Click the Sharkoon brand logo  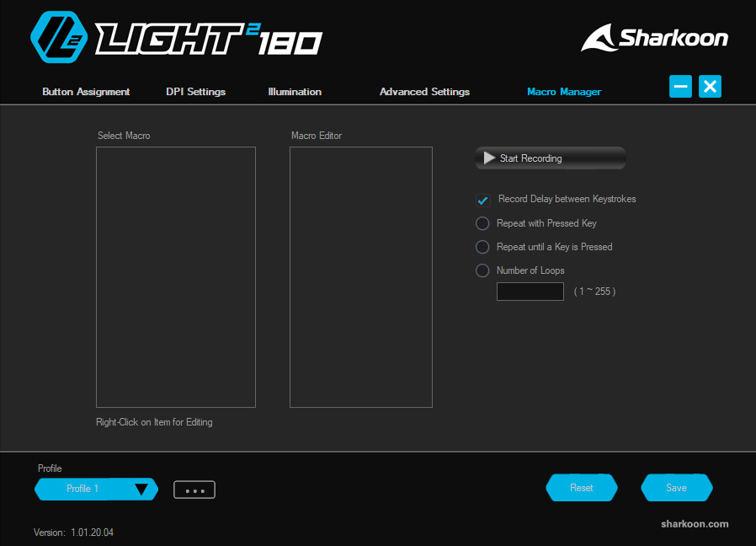pyautogui.click(x=654, y=38)
